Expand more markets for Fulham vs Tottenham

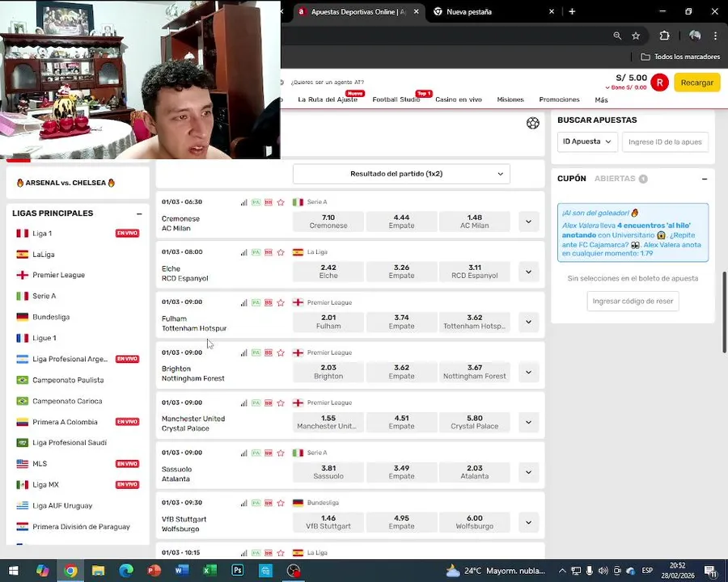pos(528,322)
